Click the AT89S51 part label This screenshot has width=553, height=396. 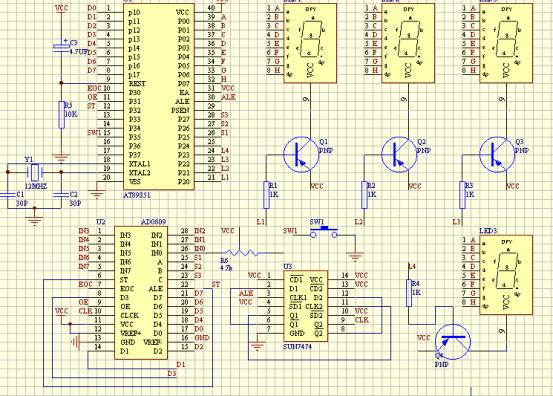(137, 195)
